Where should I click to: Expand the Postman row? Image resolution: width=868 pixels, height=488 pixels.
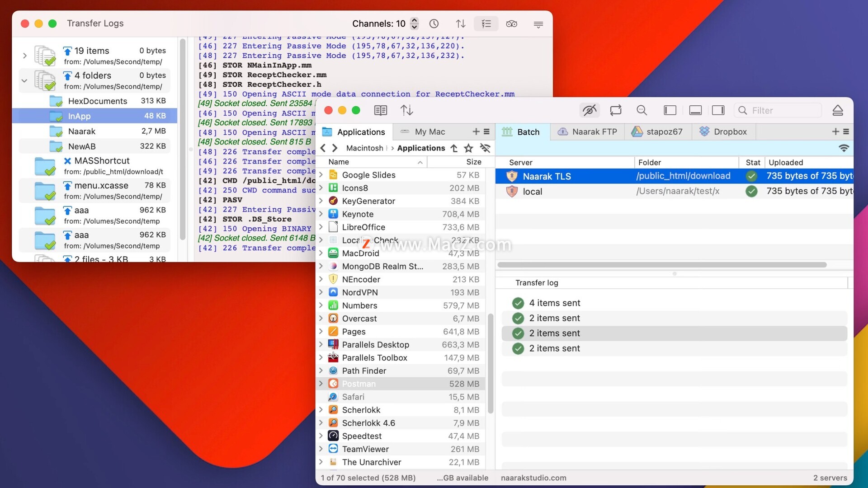click(321, 384)
